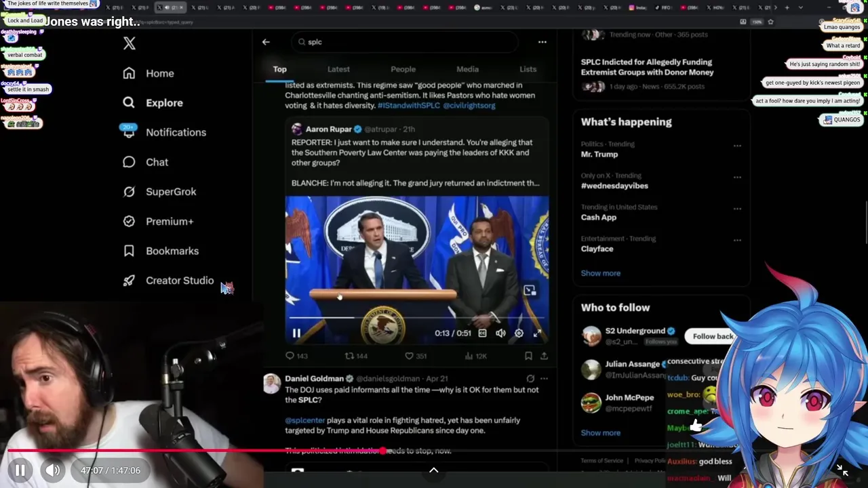The image size is (868, 488).
Task: Go back with the arrow beside search
Action: pyautogui.click(x=266, y=42)
